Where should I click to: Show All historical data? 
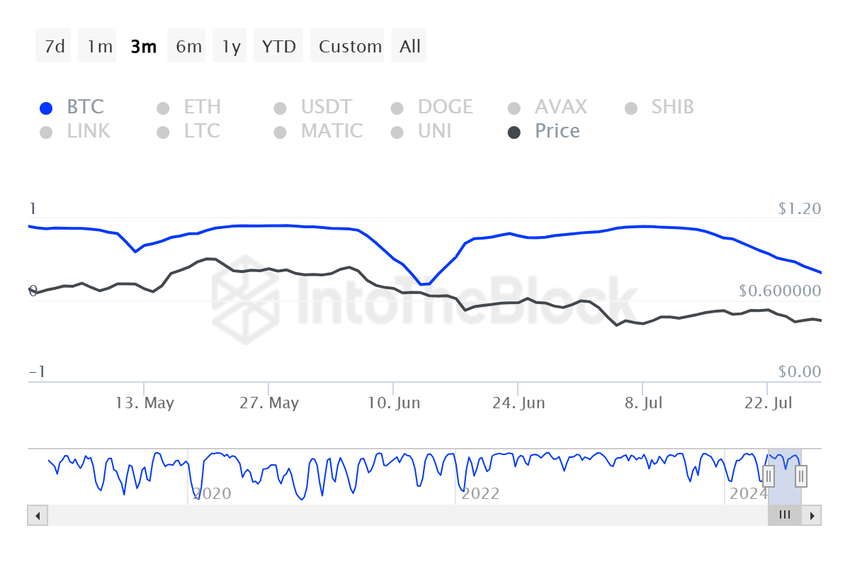point(409,46)
